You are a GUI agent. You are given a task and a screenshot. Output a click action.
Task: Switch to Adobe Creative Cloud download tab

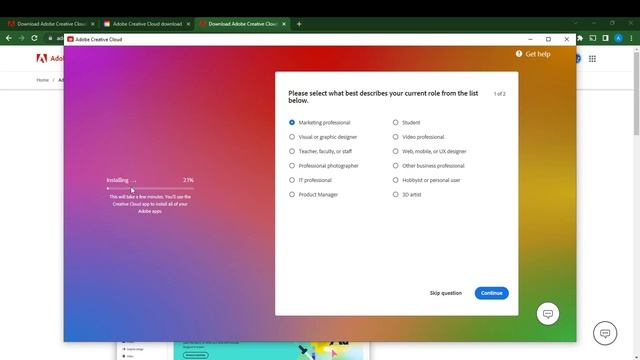pos(147,24)
